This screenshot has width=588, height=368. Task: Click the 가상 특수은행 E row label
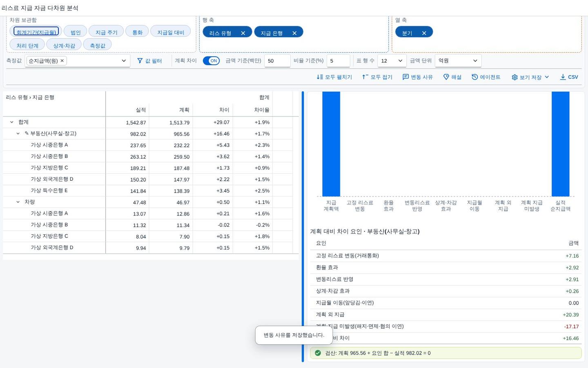pos(49,191)
